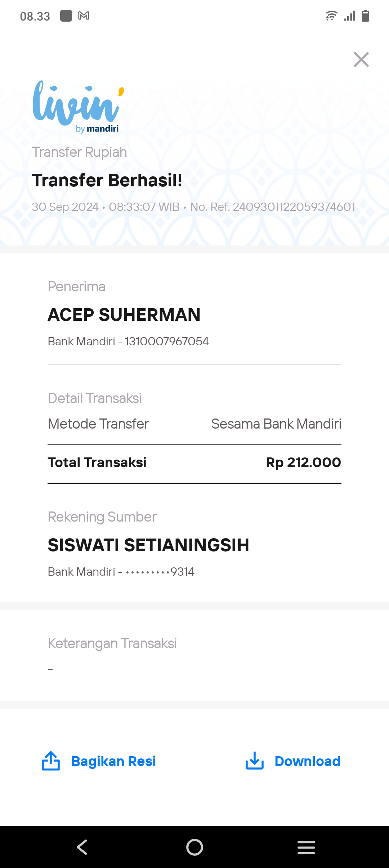Tap the square notification icon beside clock

(x=66, y=16)
